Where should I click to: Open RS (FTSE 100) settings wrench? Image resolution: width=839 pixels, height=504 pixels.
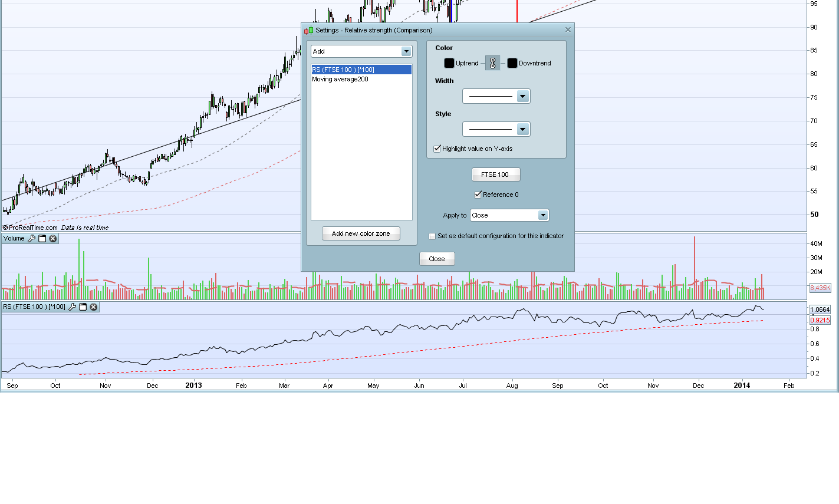pos(73,307)
